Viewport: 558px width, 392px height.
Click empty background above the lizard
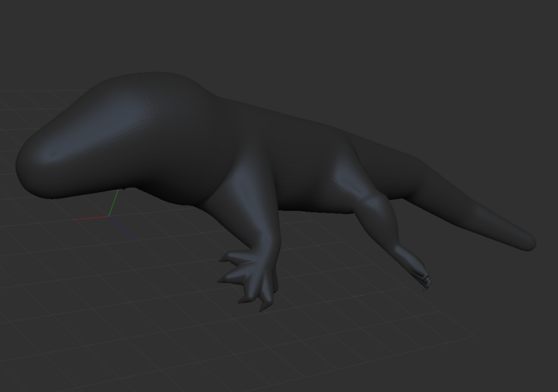pyautogui.click(x=327, y=44)
